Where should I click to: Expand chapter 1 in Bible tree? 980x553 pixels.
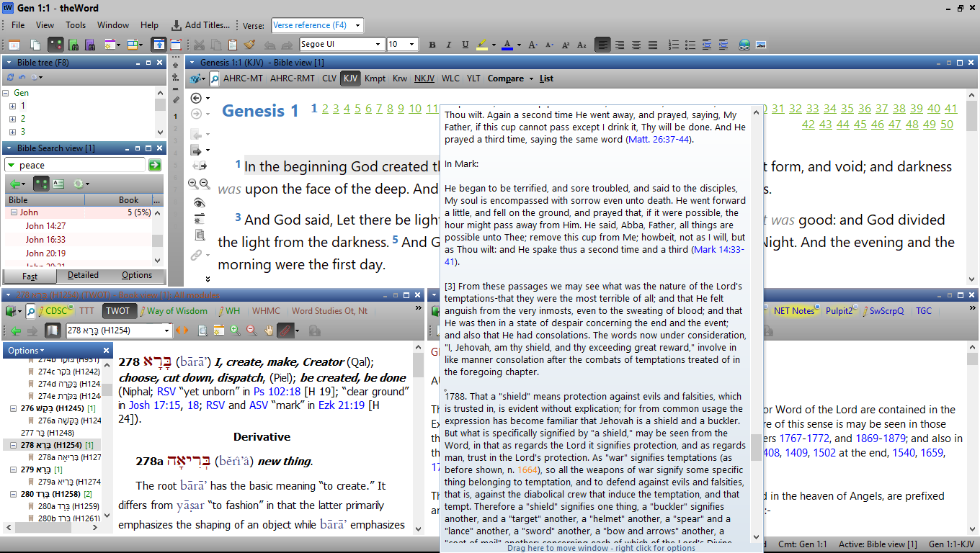pyautogui.click(x=12, y=106)
